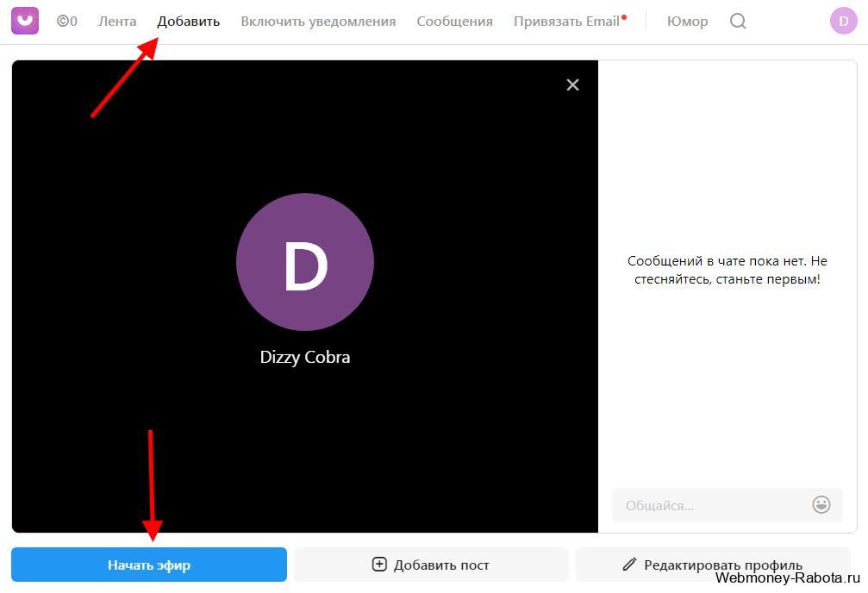This screenshot has height=593, width=868.
Task: Open the coins balance counter
Action: 67,21
